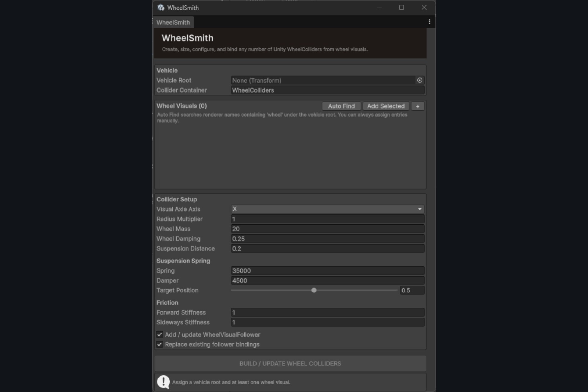Click the Forward Stiffness input field

[327, 312]
